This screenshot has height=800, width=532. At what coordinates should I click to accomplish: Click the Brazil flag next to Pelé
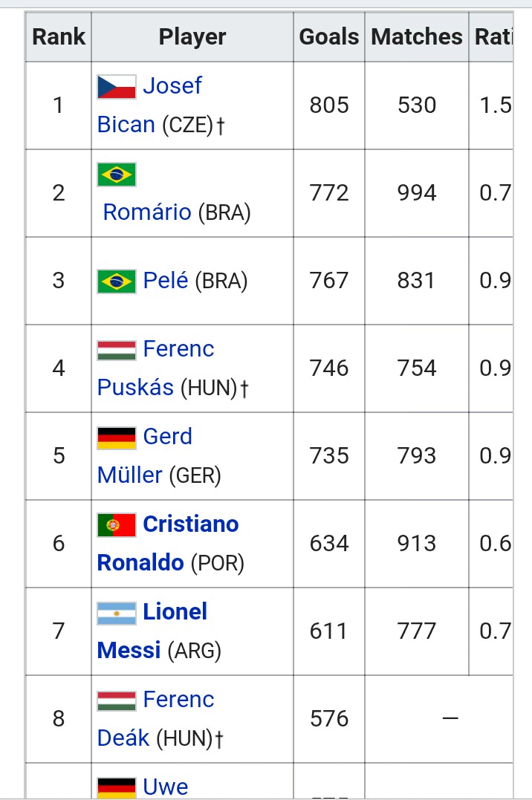(117, 281)
